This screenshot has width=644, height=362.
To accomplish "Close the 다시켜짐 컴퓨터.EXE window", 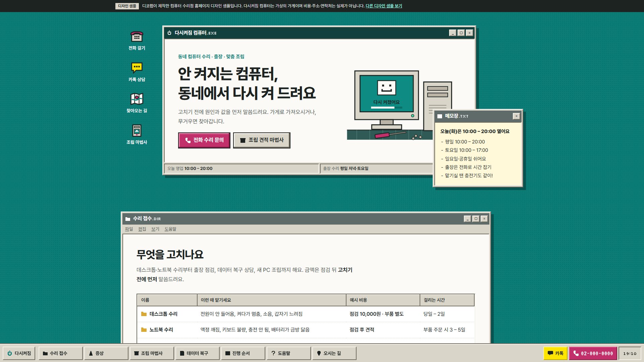I will tap(470, 33).
